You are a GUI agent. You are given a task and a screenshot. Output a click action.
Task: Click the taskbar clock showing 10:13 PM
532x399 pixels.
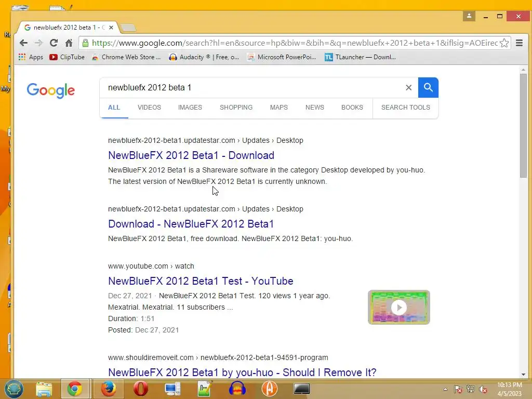(x=509, y=389)
